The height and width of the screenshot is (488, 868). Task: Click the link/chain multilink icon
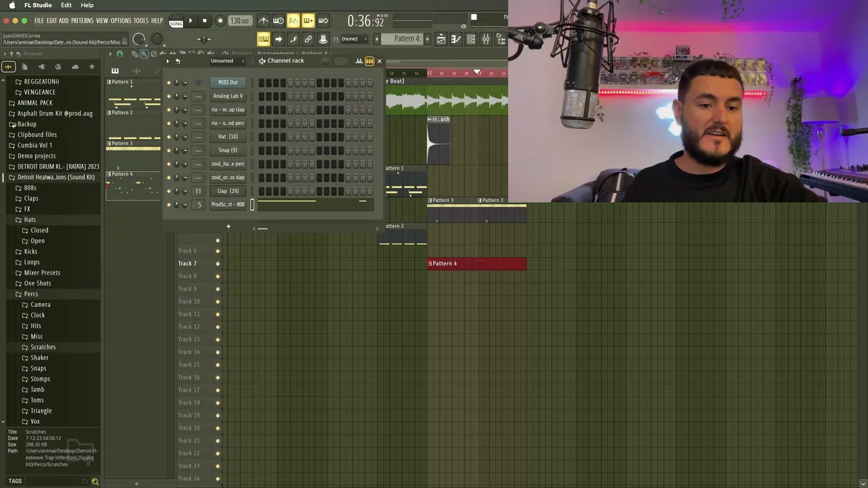(x=308, y=39)
